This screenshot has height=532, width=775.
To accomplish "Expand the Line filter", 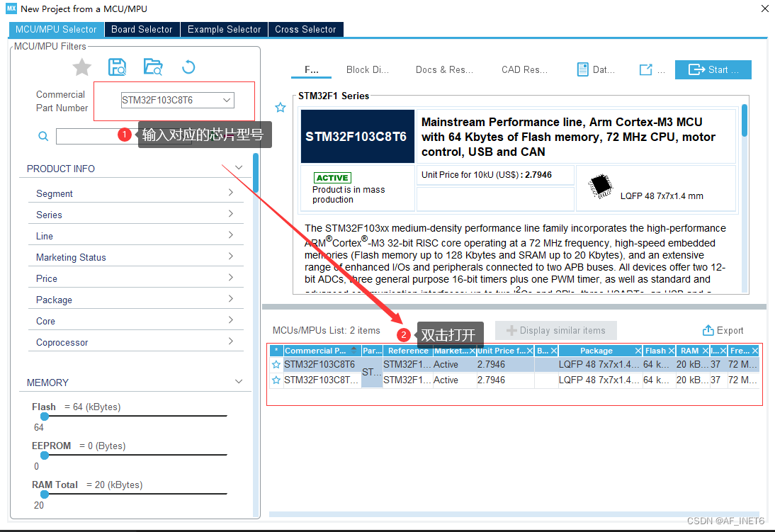I will 231,235.
